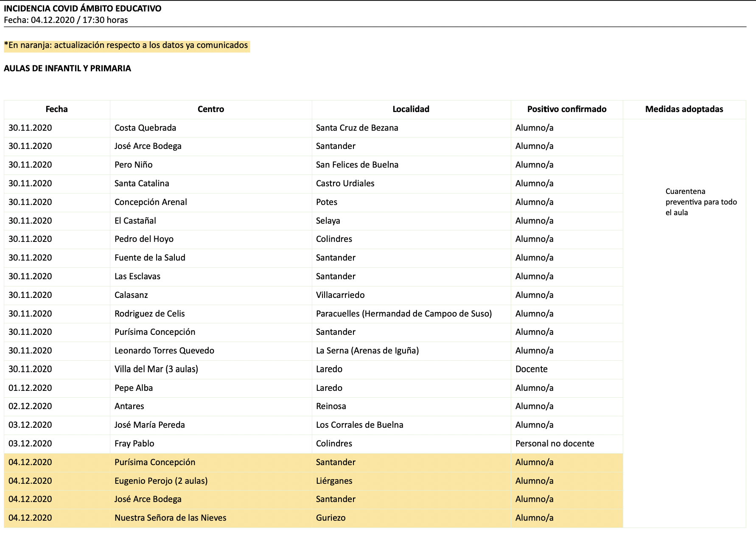Image resolution: width=756 pixels, height=533 pixels.
Task: Click the Costa Quebrada centro cell
Action: pyautogui.click(x=145, y=128)
